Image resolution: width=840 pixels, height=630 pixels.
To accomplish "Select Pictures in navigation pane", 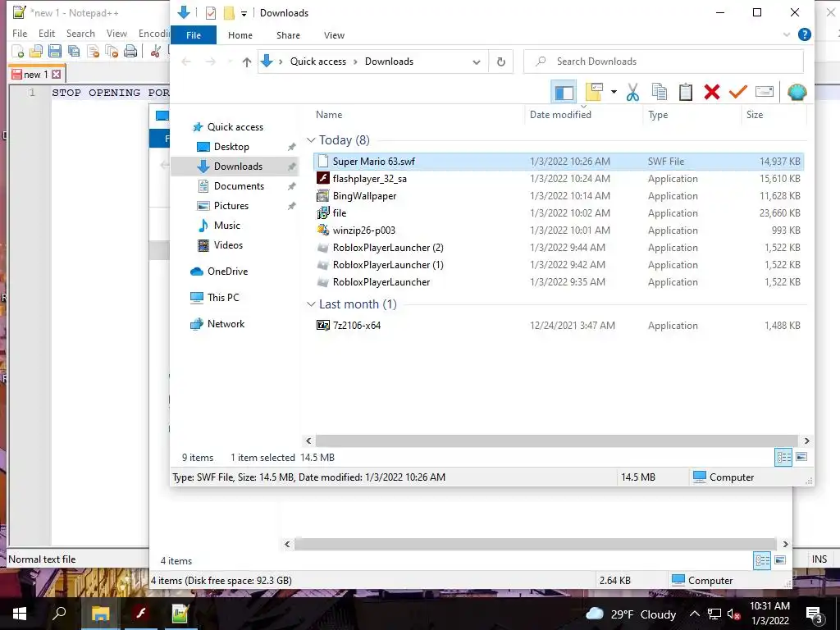I will [231, 206].
